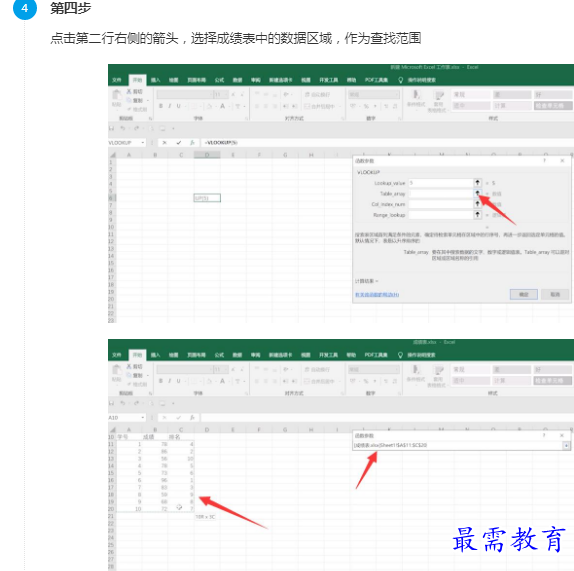Click the Save icon in the upper Excel quick toolbar
This screenshot has width=574, height=571.
(112, 128)
